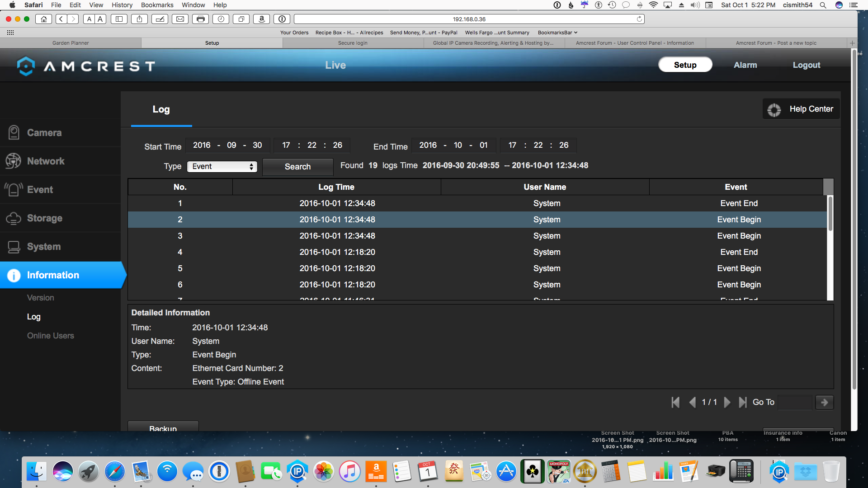Click Logout link
The image size is (868, 488).
tap(807, 65)
